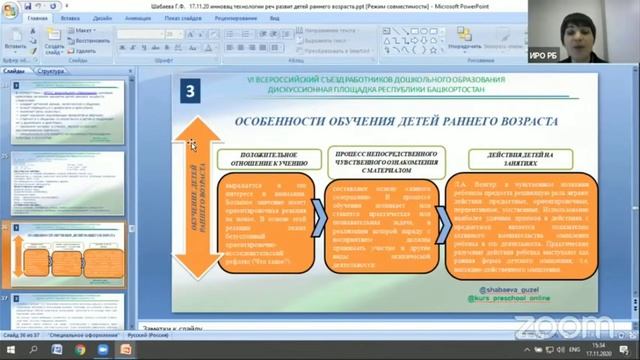Image resolution: width=640 pixels, height=360 pixels.
Task: Pick the triangle shape in gallery
Action: point(387,41)
